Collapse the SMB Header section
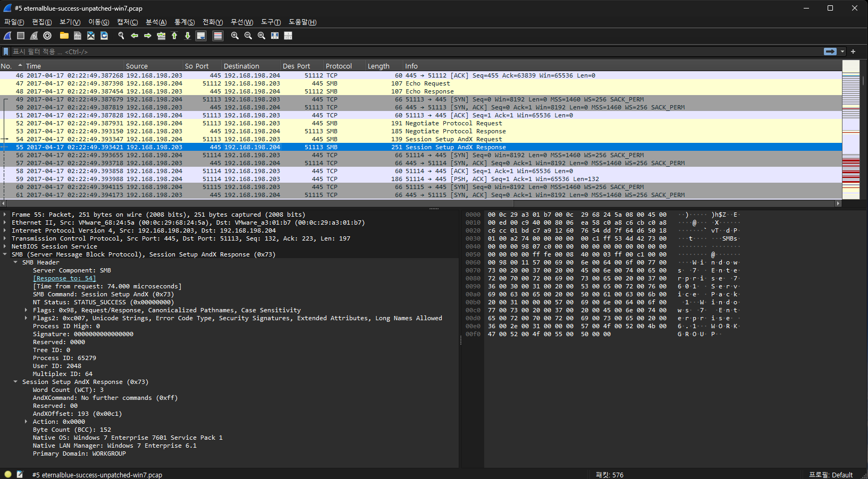The width and height of the screenshot is (868, 479). click(15, 262)
